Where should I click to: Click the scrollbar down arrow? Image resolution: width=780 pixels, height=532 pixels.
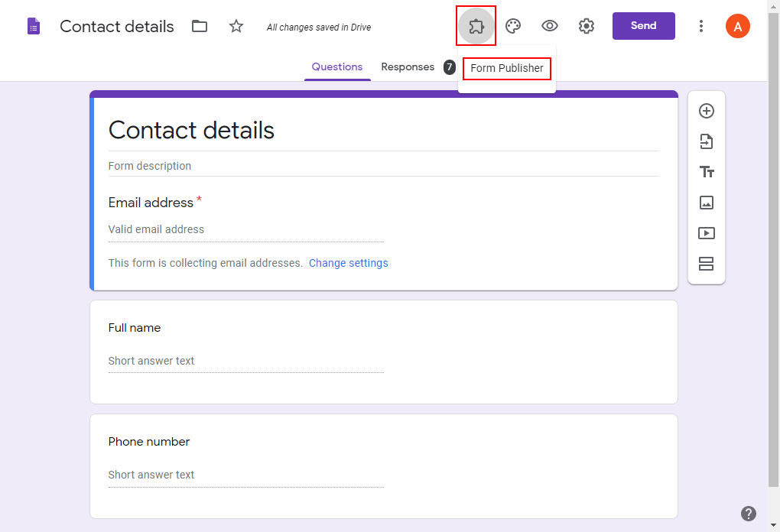(x=774, y=525)
